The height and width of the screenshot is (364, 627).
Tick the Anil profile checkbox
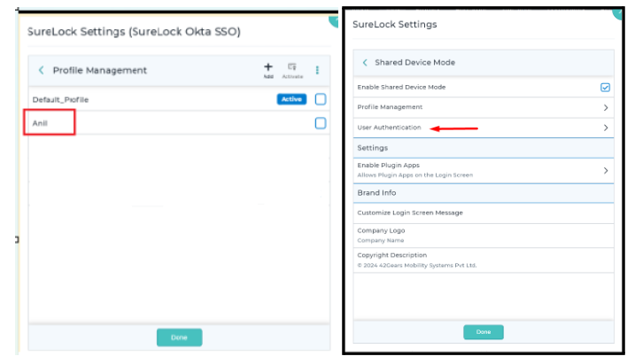point(321,123)
